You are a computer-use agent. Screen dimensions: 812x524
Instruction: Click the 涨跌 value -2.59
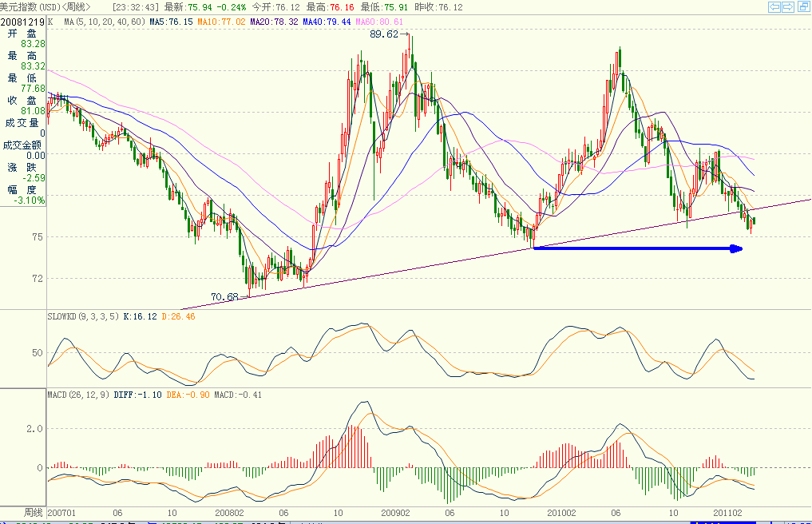pos(34,178)
